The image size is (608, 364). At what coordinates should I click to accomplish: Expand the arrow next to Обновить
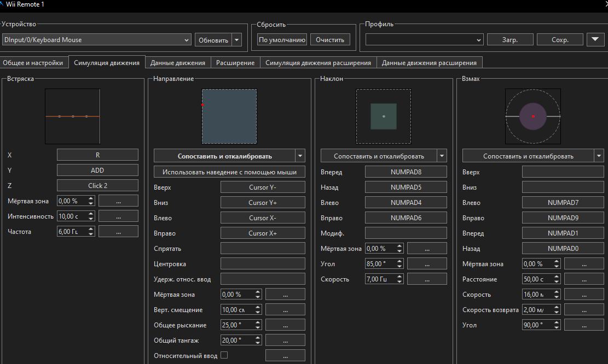click(x=236, y=40)
